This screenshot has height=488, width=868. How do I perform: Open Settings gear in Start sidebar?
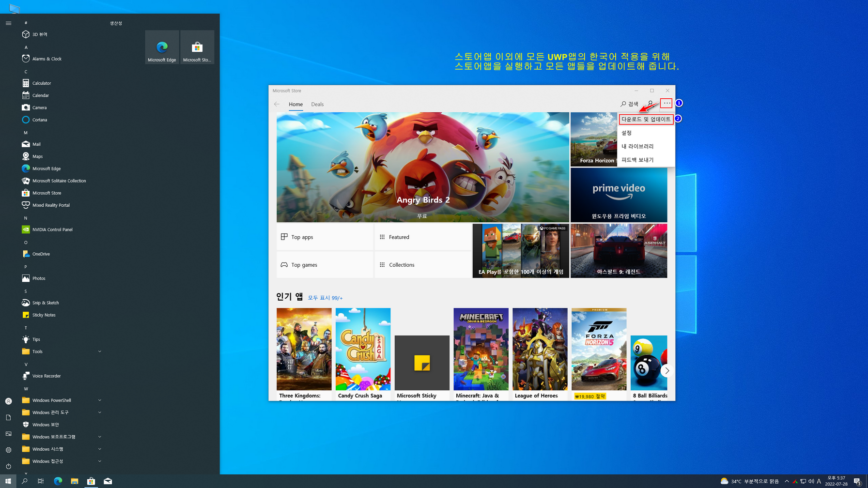coord(8,450)
